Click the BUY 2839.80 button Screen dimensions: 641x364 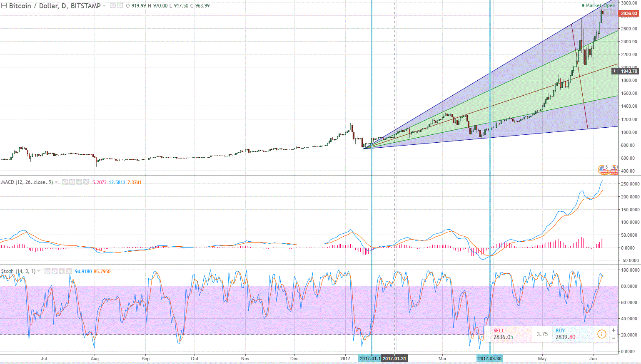coord(573,334)
